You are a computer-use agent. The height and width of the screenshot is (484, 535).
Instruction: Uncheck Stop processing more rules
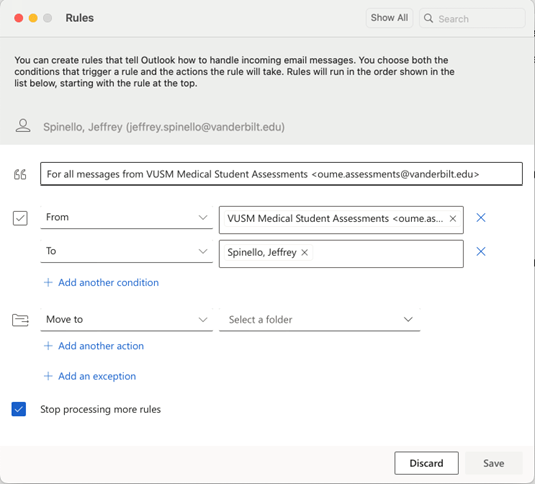(19, 409)
